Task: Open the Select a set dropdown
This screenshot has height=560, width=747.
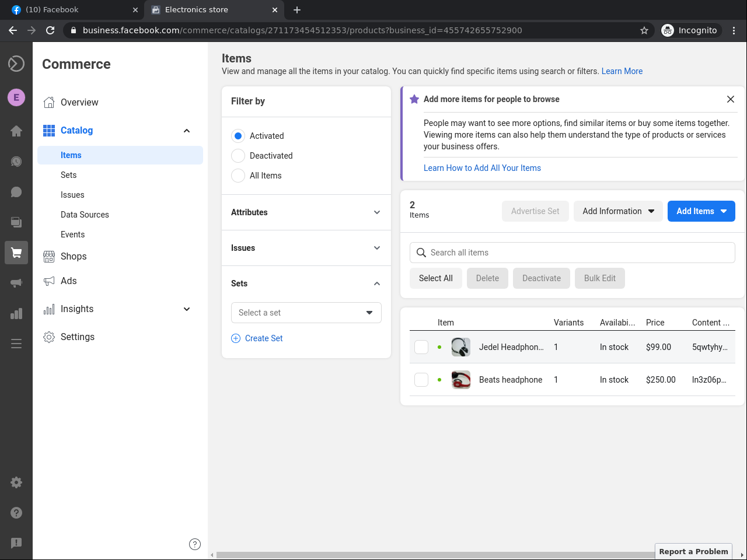Action: click(306, 313)
